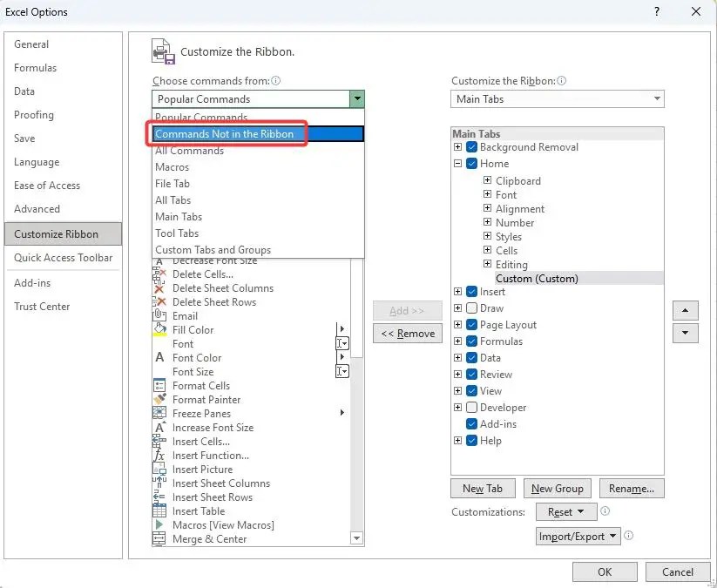Select the Insert Picture command icon
Viewport: 717px width, 588px height.
point(160,470)
